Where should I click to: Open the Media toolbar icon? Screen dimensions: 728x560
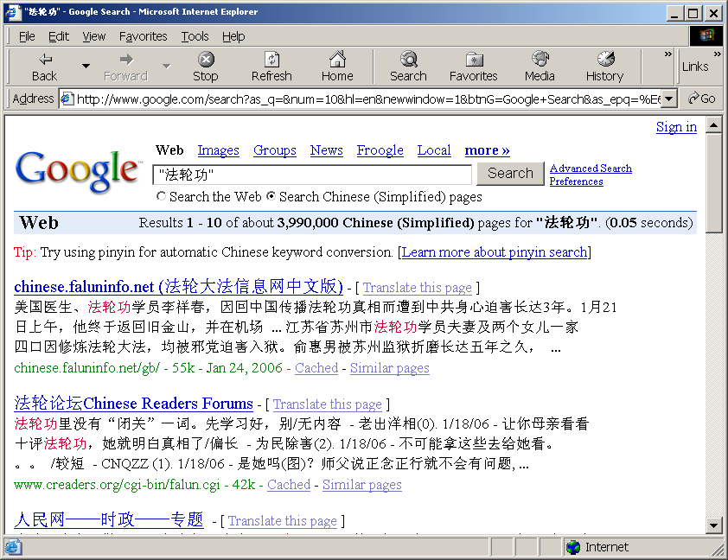540,60
